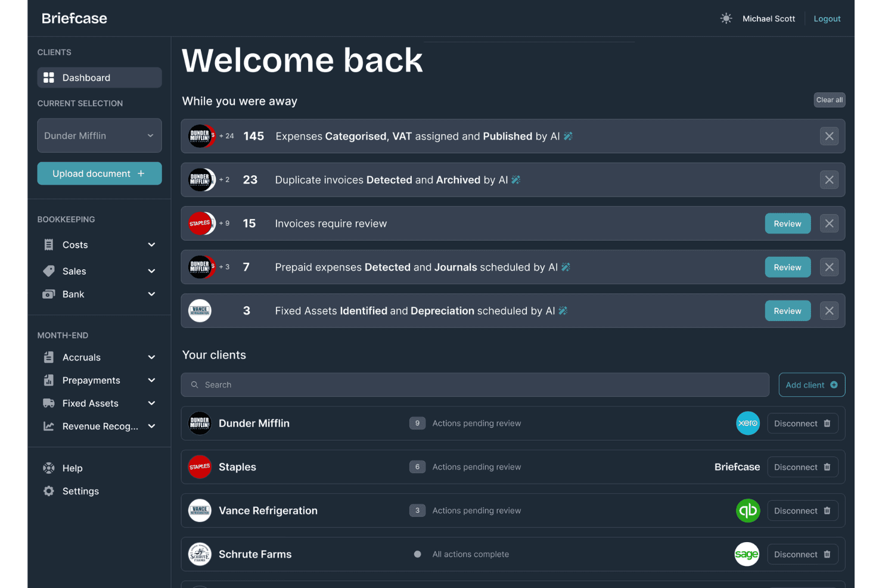The width and height of the screenshot is (882, 588).
Task: Select the Accruals sidebar item
Action: pos(100,357)
